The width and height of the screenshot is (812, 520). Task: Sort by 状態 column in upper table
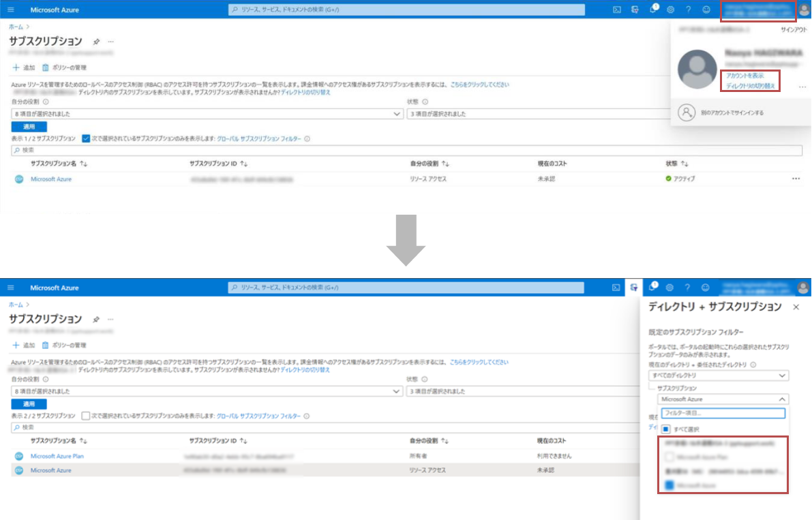point(677,164)
